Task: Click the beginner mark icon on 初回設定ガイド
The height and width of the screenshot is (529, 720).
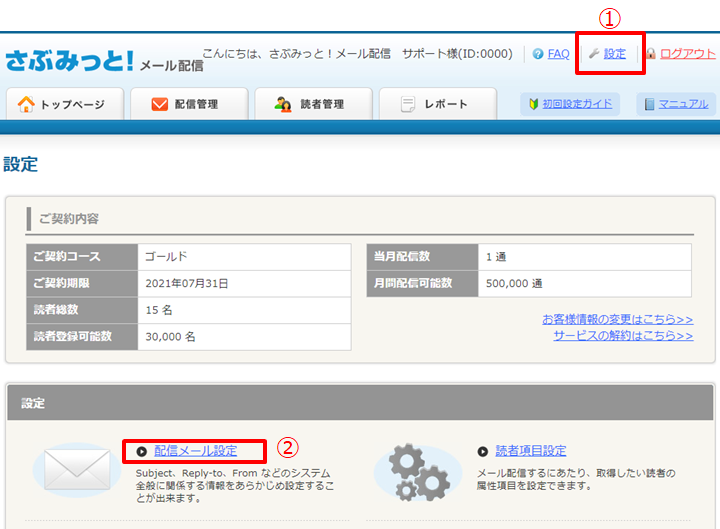Action: tap(533, 104)
